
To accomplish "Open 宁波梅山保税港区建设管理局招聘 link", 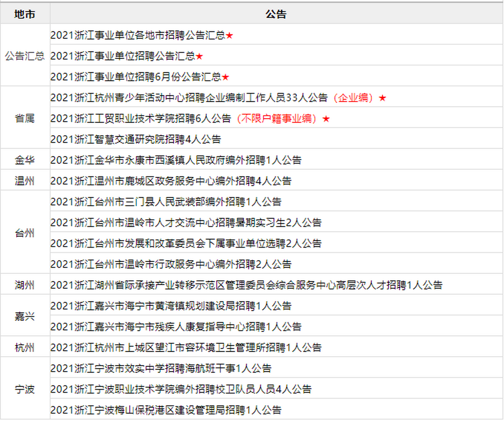I will point(166,411).
